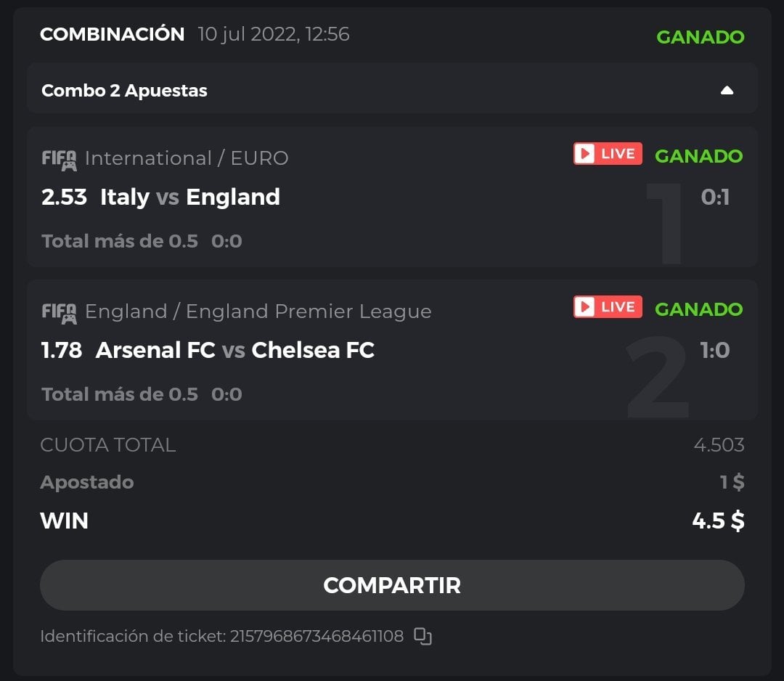Click FIFA icon beside England Premier League
The image size is (784, 681).
point(59,312)
